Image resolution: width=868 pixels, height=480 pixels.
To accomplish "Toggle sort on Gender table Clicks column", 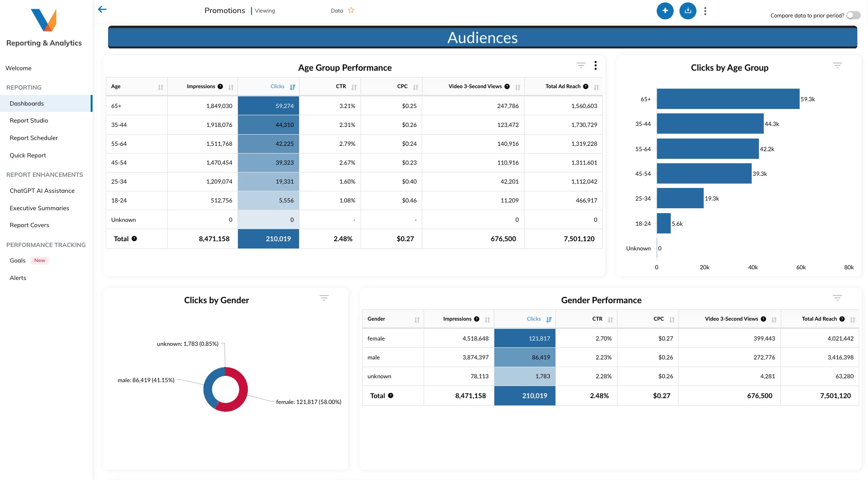I will click(549, 320).
